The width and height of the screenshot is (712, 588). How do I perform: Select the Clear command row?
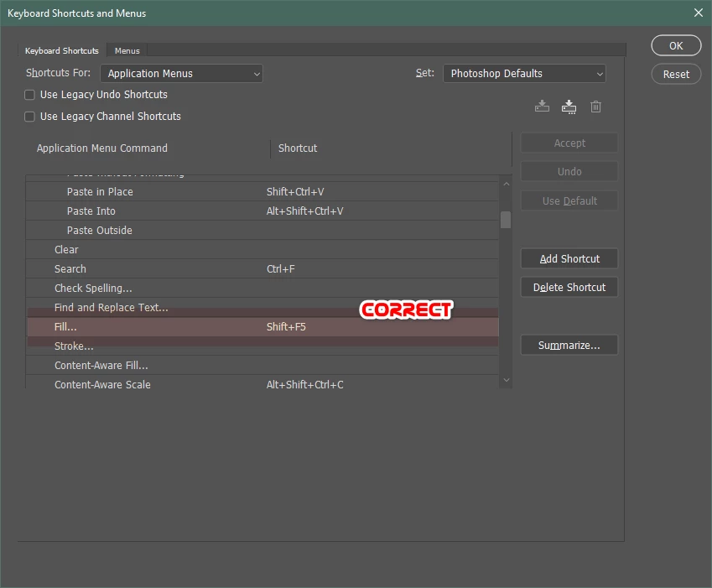(262, 250)
